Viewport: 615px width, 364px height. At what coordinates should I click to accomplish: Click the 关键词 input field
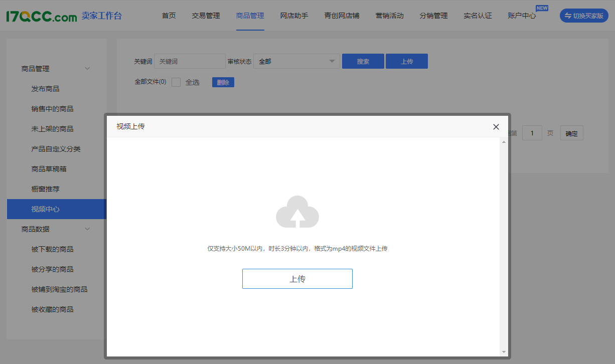pyautogui.click(x=190, y=61)
